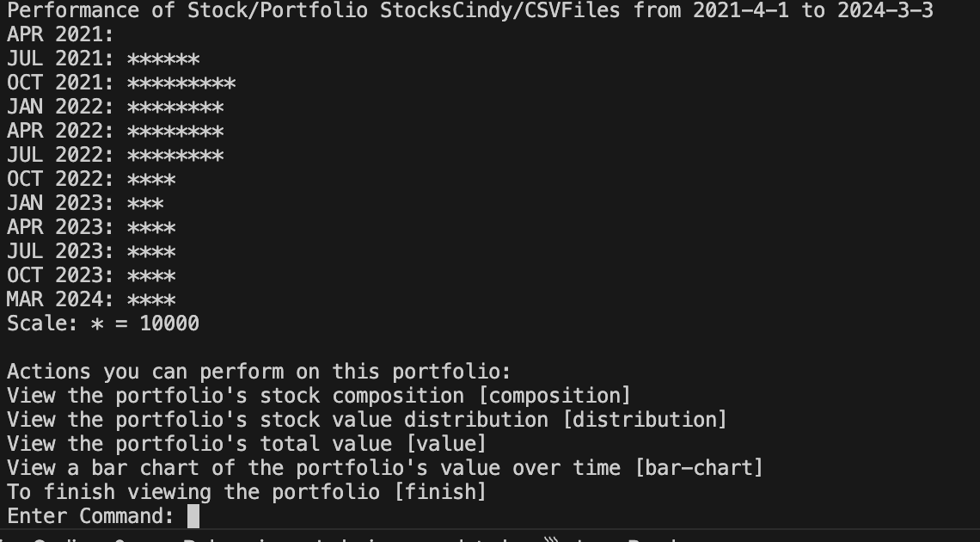Click the MAR 2024 asterisk bar

point(151,300)
